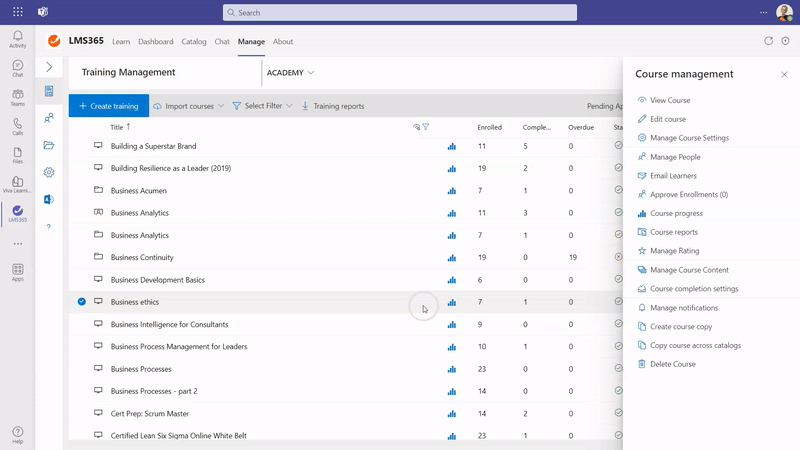Open Course progress option

click(x=670, y=213)
